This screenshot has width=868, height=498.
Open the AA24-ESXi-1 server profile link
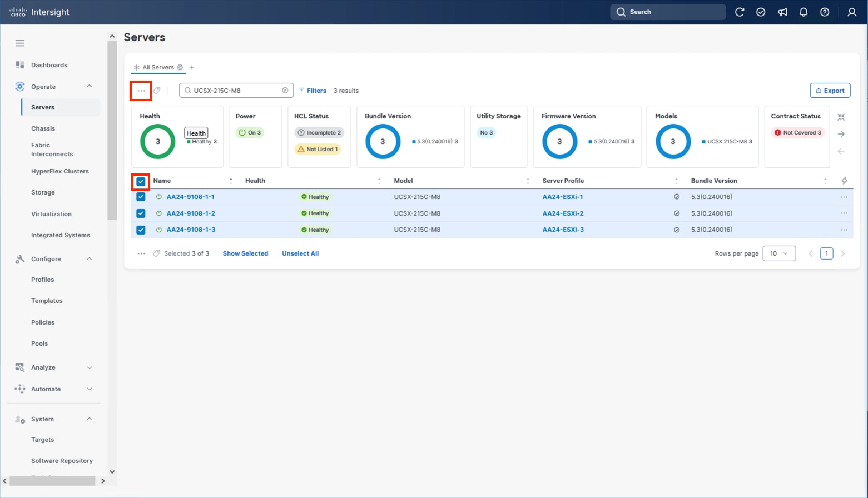563,197
